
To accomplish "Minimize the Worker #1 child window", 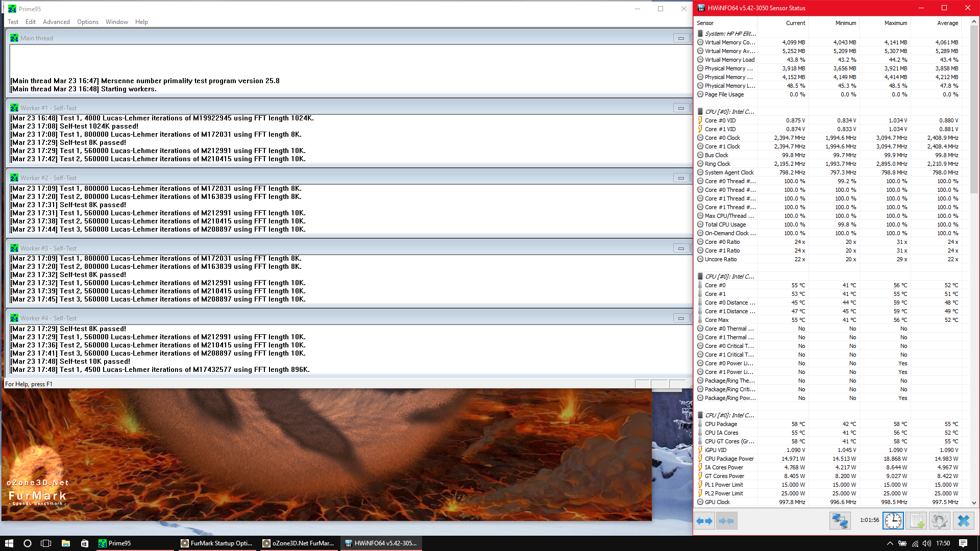I will pyautogui.click(x=681, y=108).
